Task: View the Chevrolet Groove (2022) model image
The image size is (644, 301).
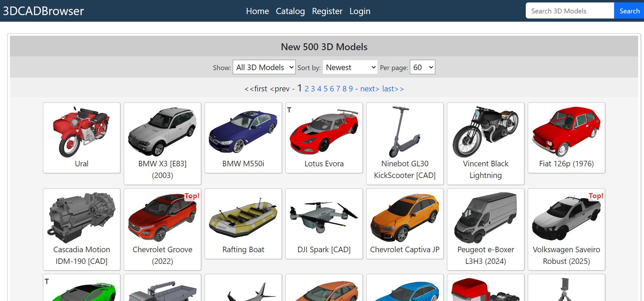Action: 162,218
